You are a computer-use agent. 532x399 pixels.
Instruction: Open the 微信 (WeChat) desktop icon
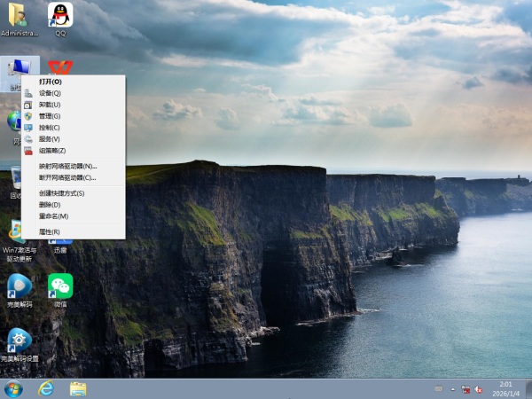pyautogui.click(x=60, y=286)
